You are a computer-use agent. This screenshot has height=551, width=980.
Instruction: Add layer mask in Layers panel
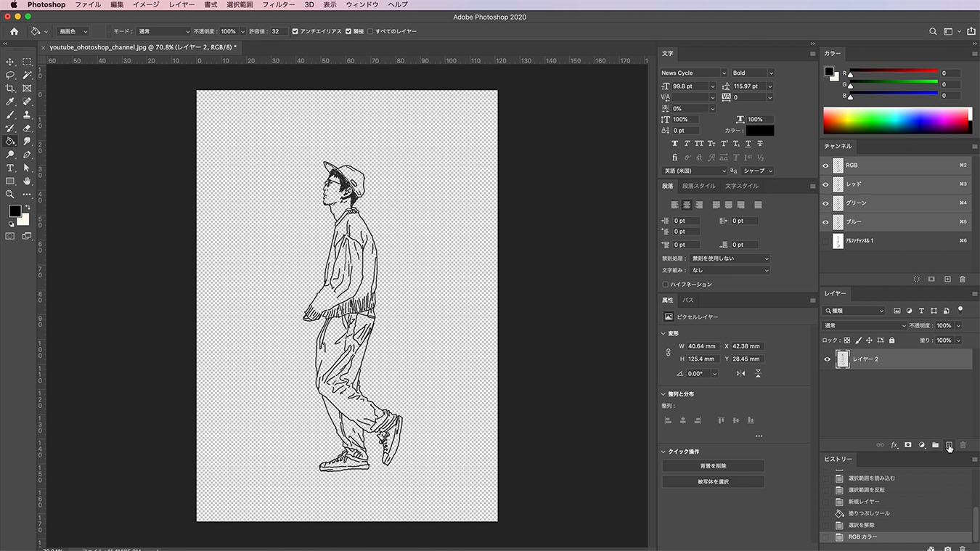tap(907, 445)
